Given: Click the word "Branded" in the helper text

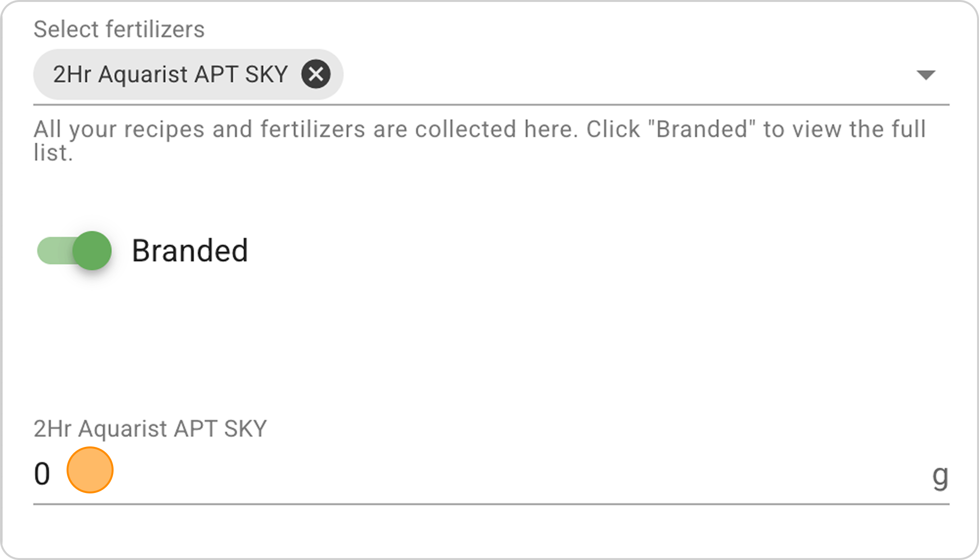Looking at the screenshot, I should (x=702, y=129).
